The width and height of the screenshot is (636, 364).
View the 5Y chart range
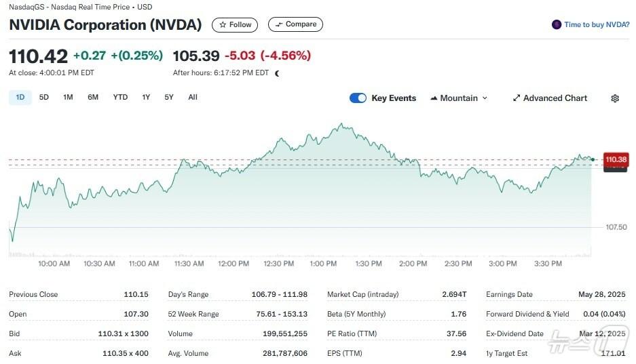click(x=169, y=97)
